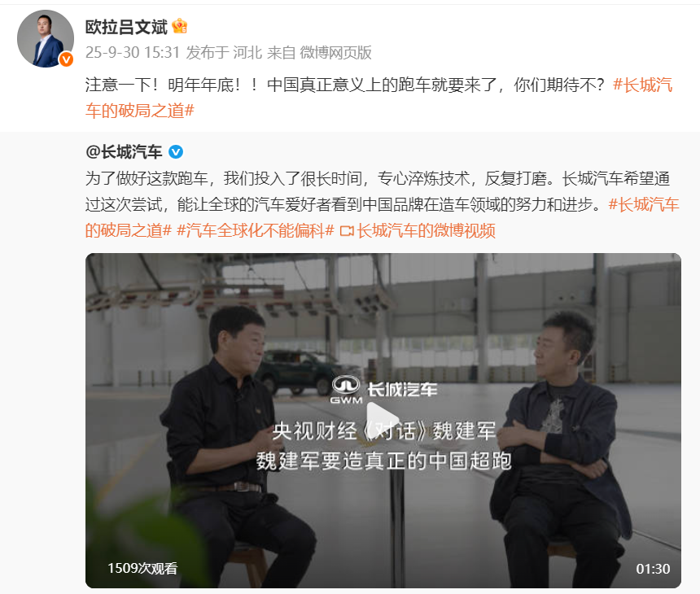Open the username 欧拉吕文斌
Image resolution: width=700 pixels, height=594 pixels.
click(x=126, y=27)
